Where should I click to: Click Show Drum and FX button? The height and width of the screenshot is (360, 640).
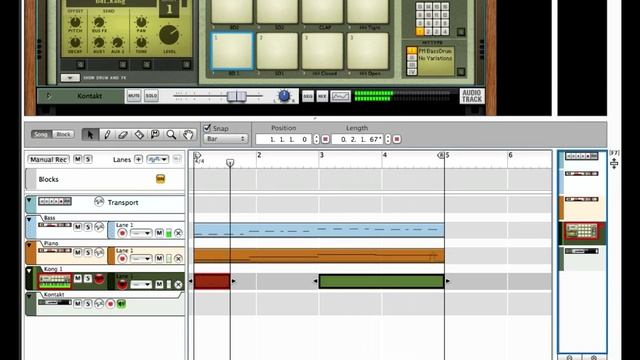[x=70, y=78]
